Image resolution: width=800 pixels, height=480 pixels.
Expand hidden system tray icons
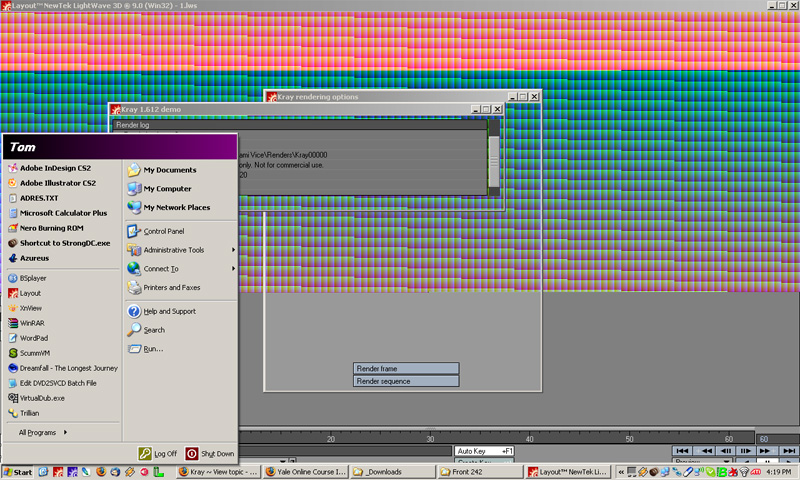[x=621, y=472]
